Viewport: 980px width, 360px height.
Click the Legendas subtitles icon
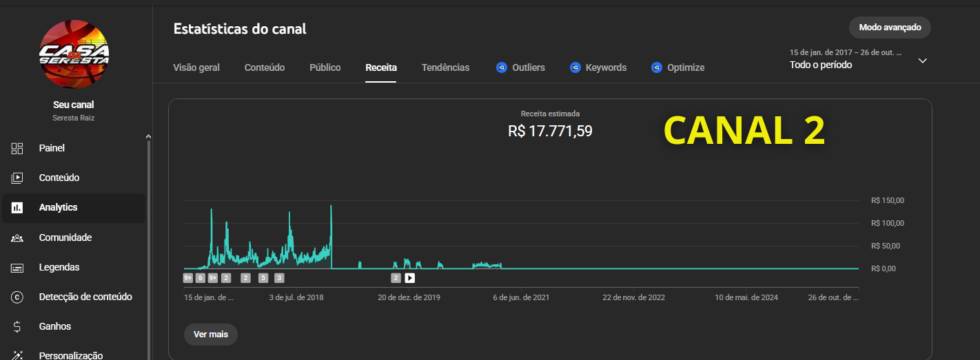17,267
